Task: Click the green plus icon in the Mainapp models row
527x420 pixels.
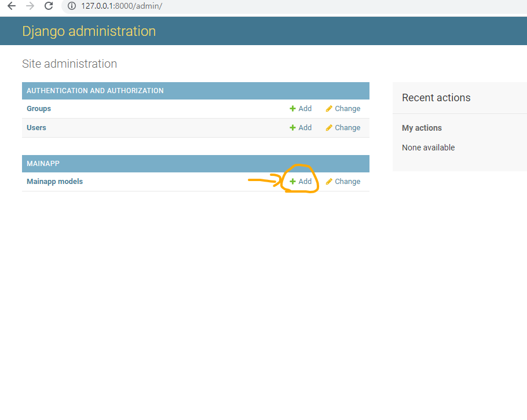Action: pos(292,181)
